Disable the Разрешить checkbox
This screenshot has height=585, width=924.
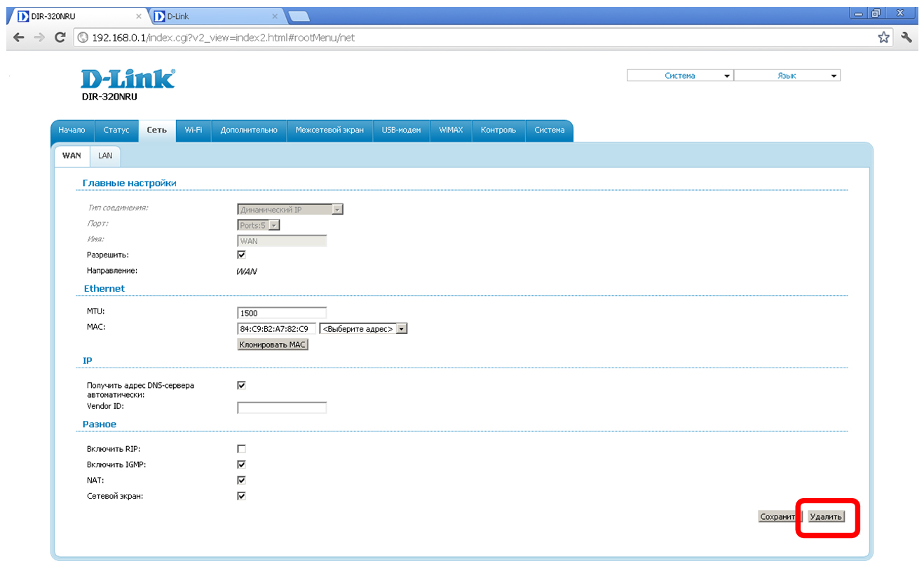pyautogui.click(x=242, y=255)
